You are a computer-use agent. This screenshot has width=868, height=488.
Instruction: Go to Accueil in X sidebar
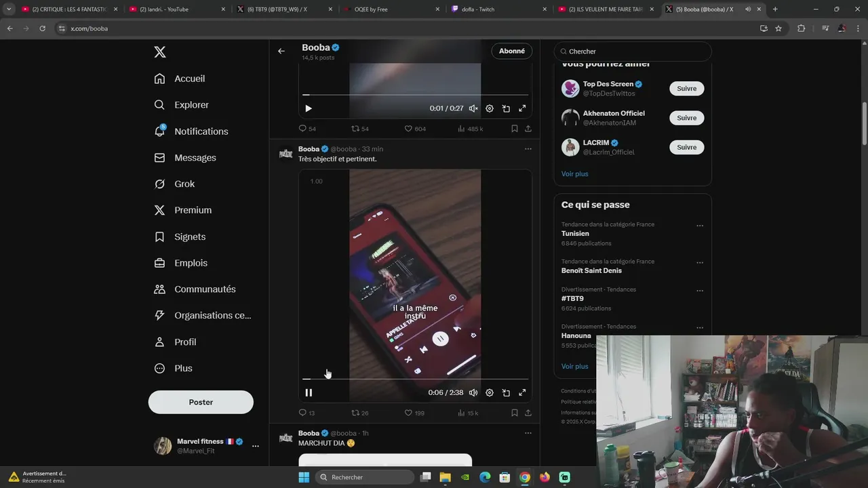[x=180, y=79]
